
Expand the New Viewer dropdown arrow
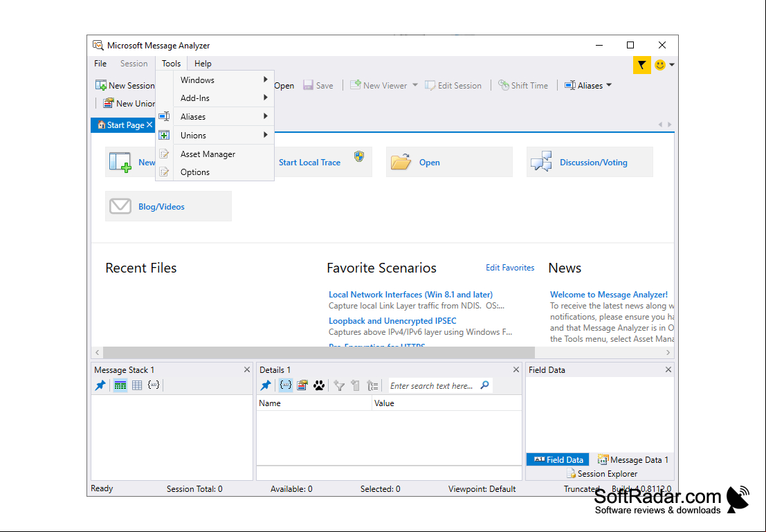point(414,85)
